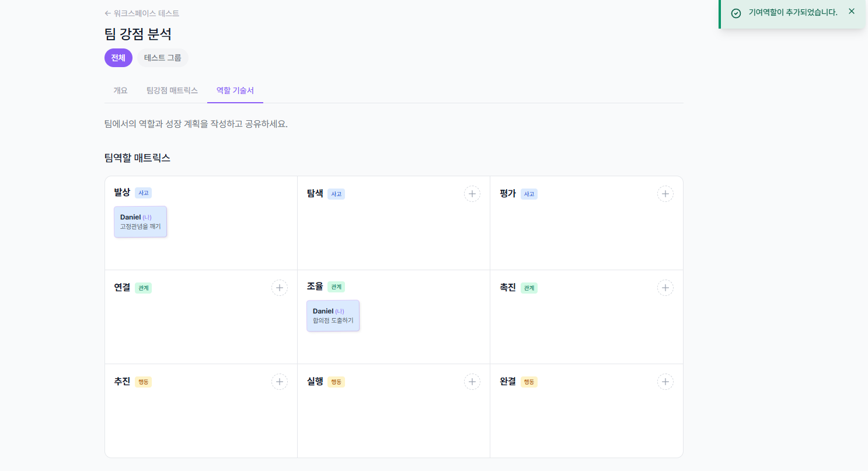Click the back arrow icon
Image resolution: width=868 pixels, height=471 pixels.
click(x=107, y=13)
